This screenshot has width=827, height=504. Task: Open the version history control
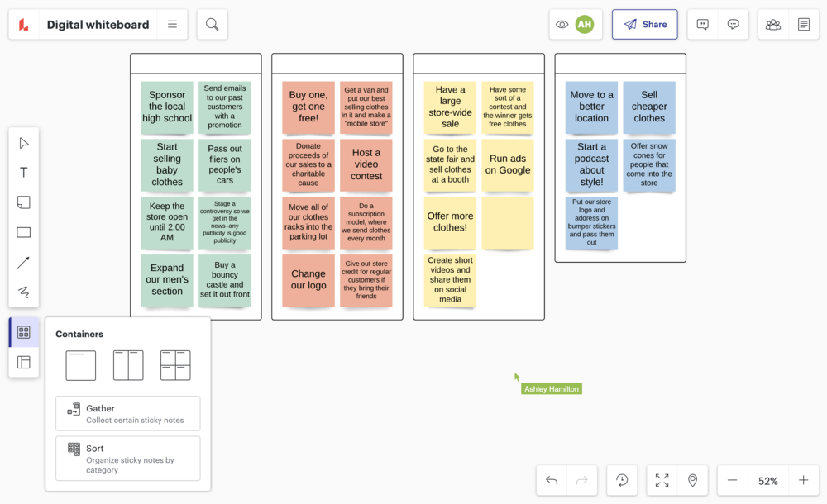coord(623,480)
